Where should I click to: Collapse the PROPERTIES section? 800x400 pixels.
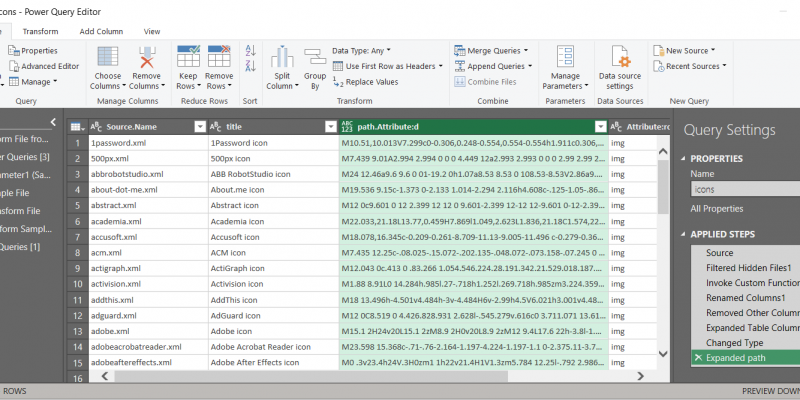click(684, 159)
